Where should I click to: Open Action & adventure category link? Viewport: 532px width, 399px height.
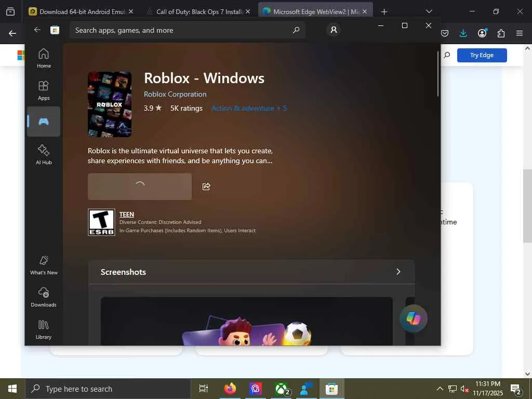point(249,108)
